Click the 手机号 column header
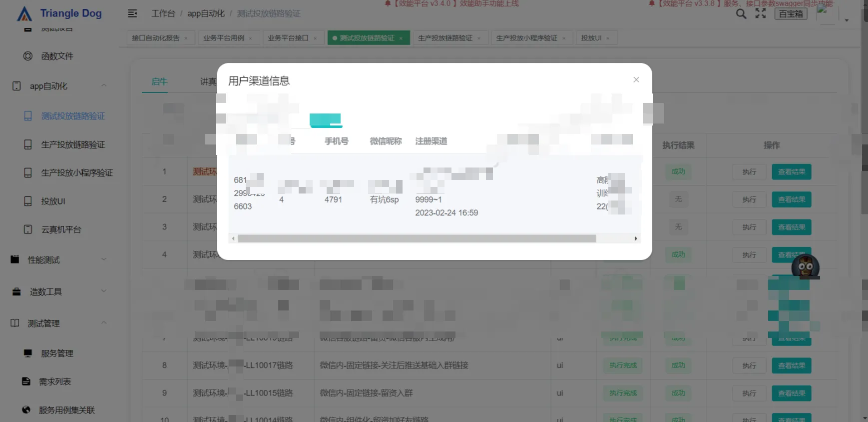 (337, 141)
